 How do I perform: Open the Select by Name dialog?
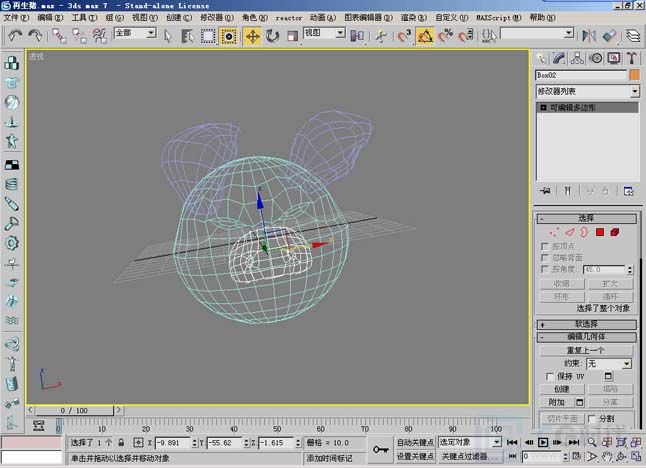pos(187,36)
